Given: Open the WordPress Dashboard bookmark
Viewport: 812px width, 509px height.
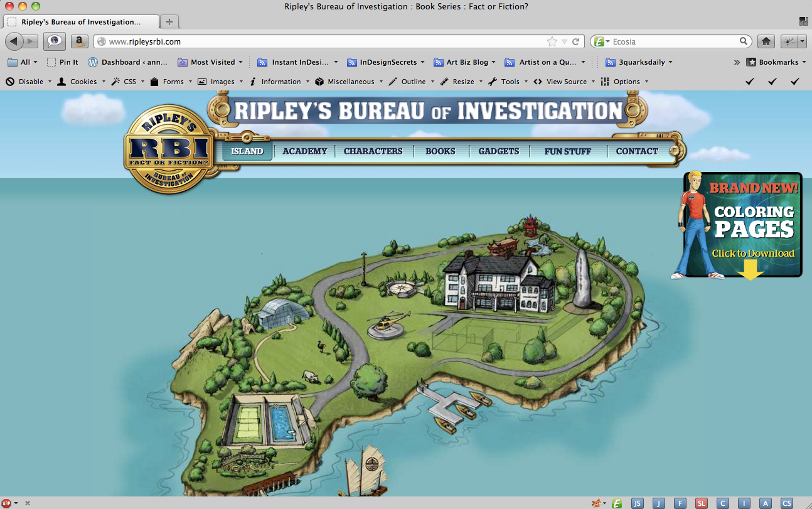Looking at the screenshot, I should 128,62.
